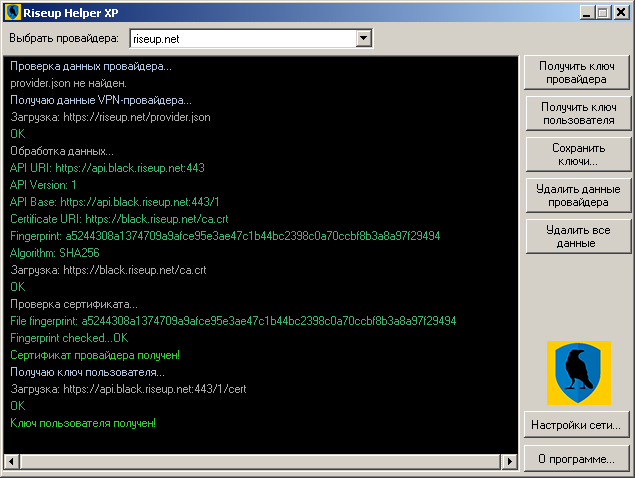Click the line API Base: https://api.black.riseup.net:443/1

[115, 202]
